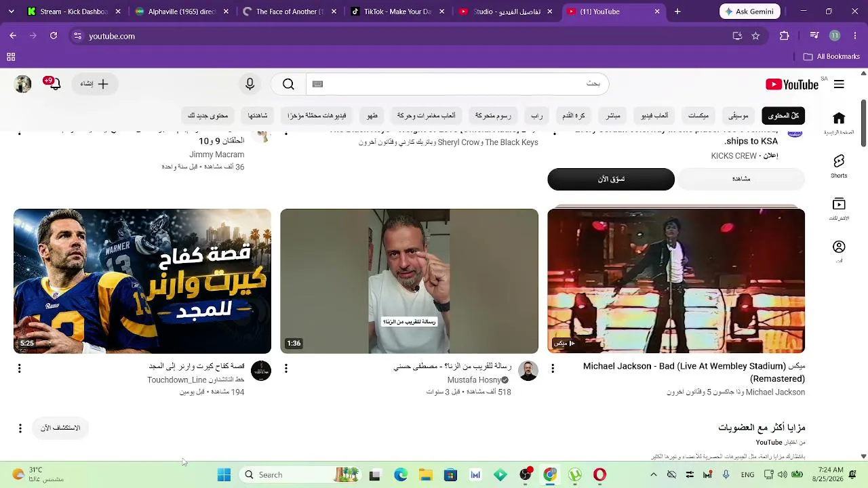This screenshot has height=488, width=868.
Task: Open options for the Kurt Warner video
Action: (x=19, y=368)
